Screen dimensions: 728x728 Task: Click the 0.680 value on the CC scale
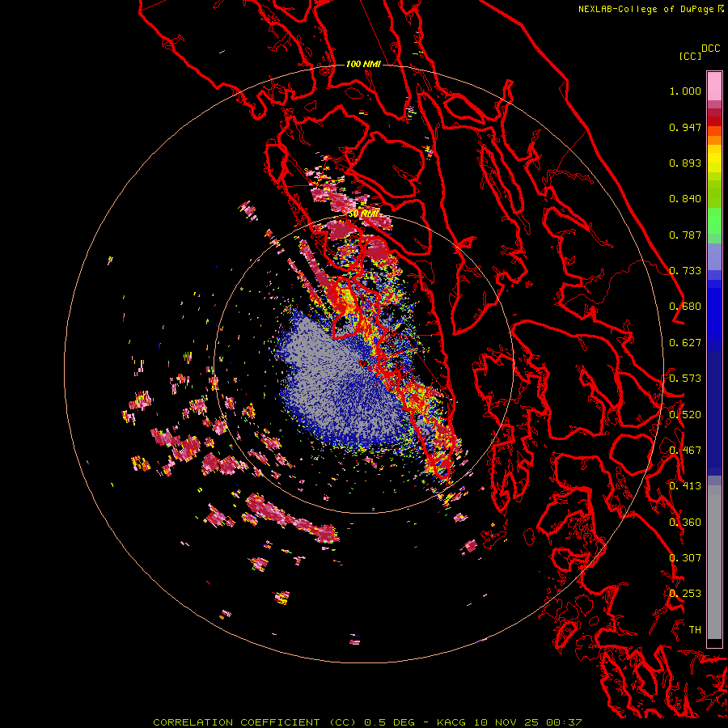(685, 307)
